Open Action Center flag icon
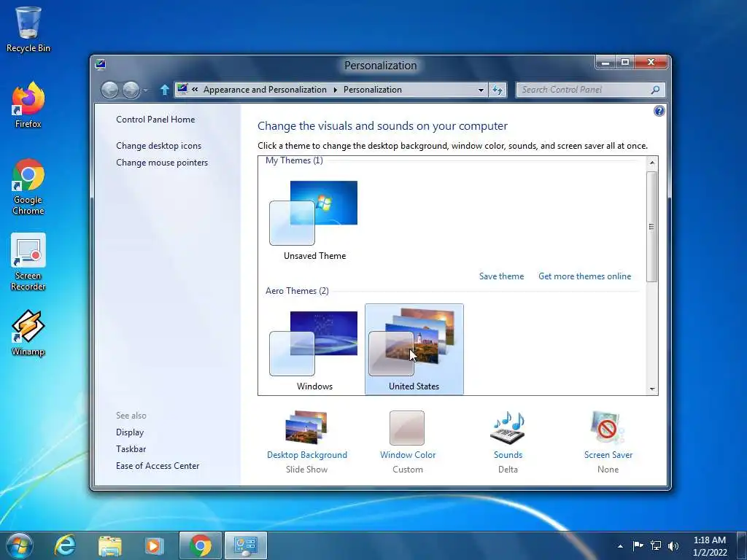The height and width of the screenshot is (560, 747). pyautogui.click(x=638, y=545)
